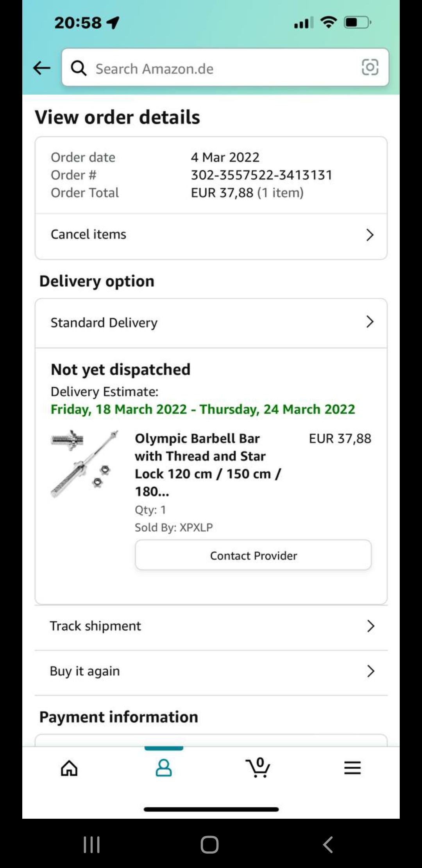Screen dimensions: 422x868
Task: Expand the Cancel items chevron
Action: click(370, 235)
